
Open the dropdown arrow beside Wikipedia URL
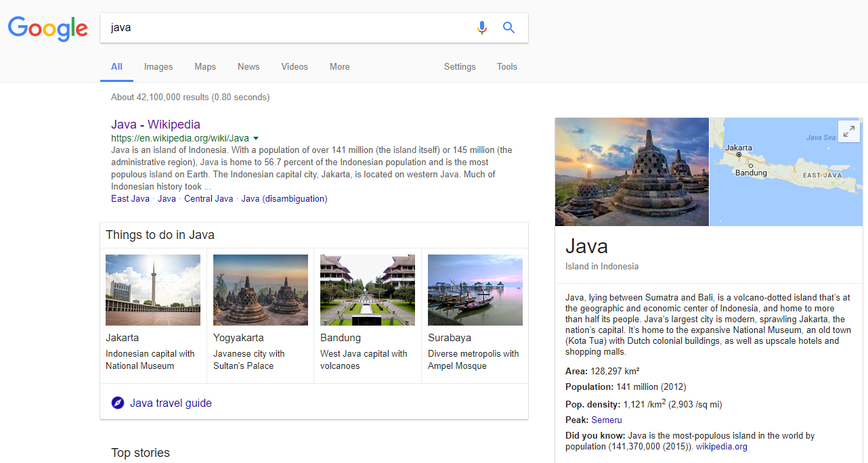[256, 138]
